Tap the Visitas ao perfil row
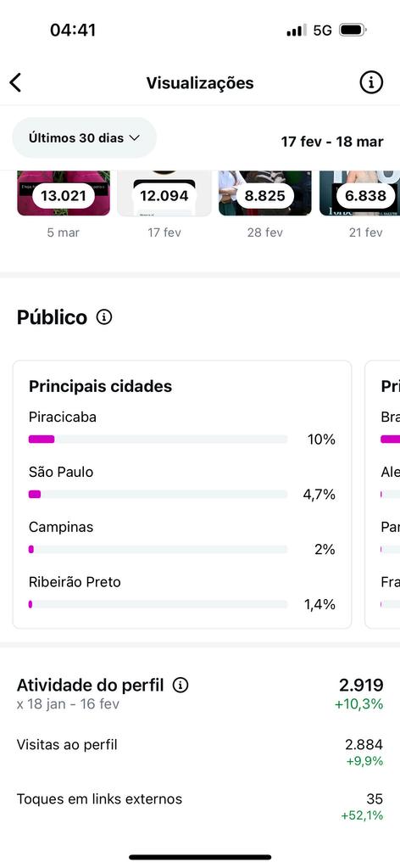 coord(200,753)
